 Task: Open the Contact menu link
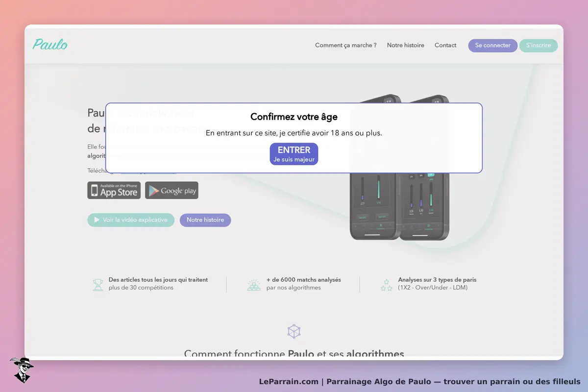coord(445,45)
